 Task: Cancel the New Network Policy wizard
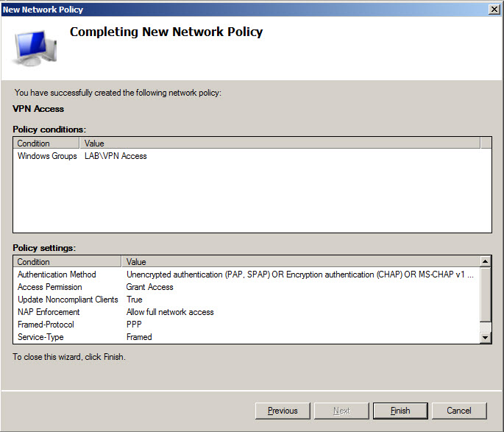point(459,411)
